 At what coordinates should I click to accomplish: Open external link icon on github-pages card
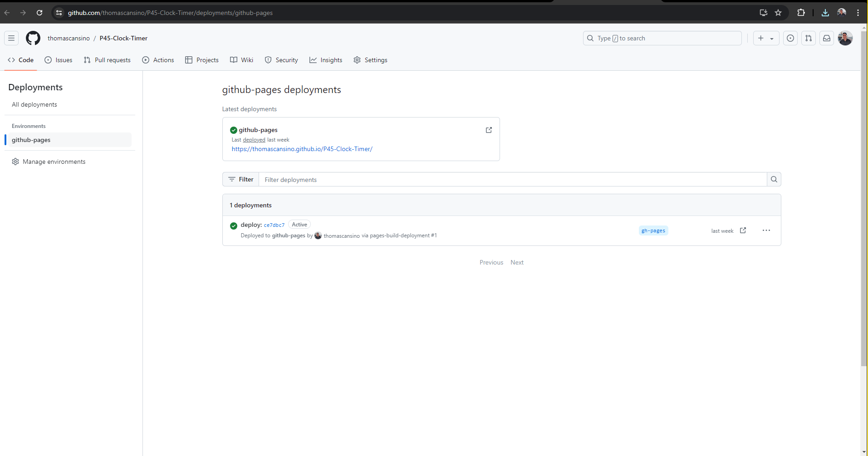(x=489, y=130)
